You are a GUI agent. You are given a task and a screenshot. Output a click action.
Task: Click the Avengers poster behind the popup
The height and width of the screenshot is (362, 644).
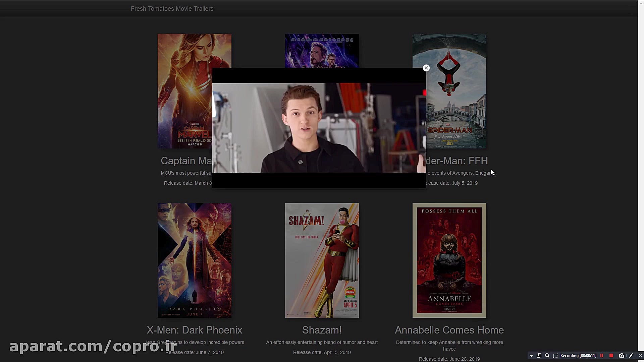322,50
